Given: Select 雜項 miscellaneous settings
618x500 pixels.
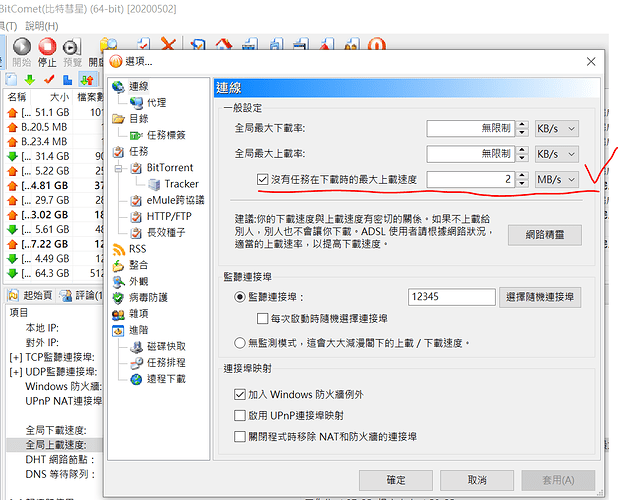Looking at the screenshot, I should [138, 314].
